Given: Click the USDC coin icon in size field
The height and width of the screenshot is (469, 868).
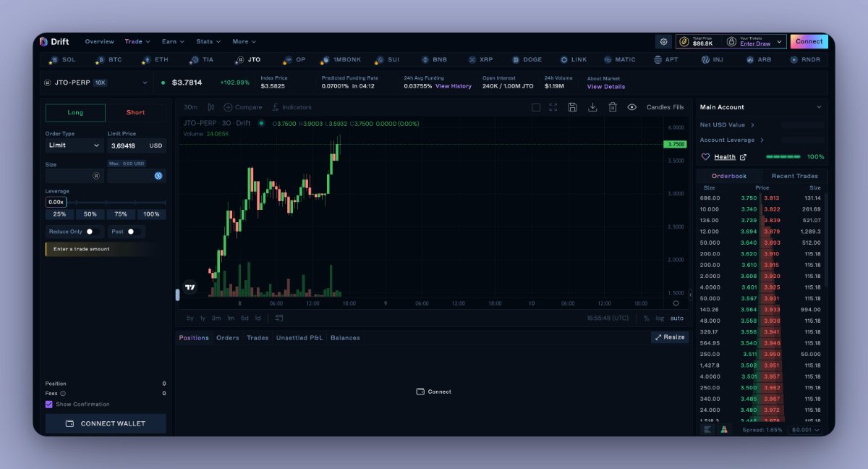Looking at the screenshot, I should pyautogui.click(x=158, y=176).
